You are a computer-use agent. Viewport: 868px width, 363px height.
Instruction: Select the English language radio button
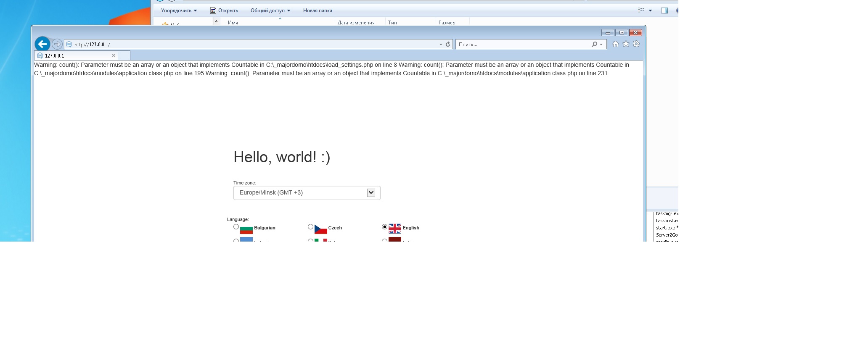point(384,227)
